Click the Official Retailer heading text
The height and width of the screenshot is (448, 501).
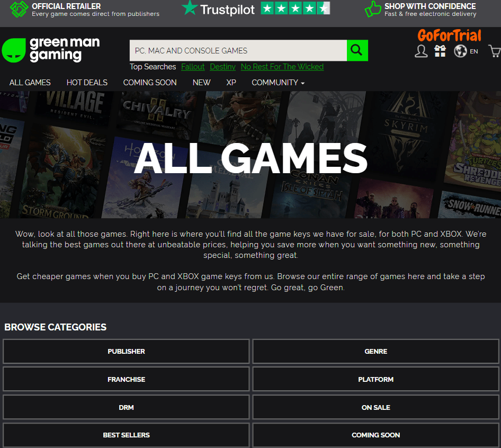[66, 6]
